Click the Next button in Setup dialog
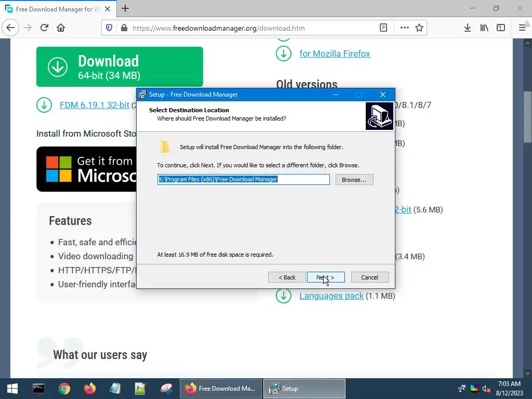This screenshot has width=532, height=399. [326, 277]
